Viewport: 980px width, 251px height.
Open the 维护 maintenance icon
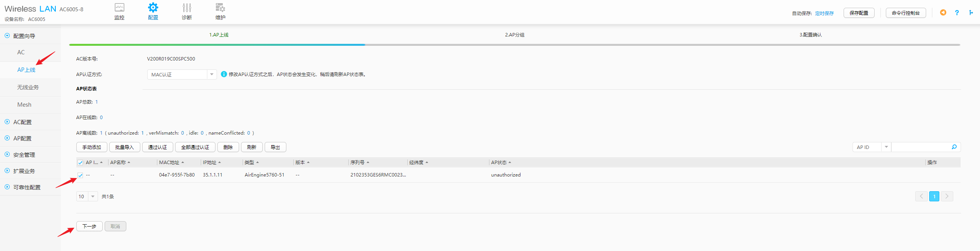[220, 8]
